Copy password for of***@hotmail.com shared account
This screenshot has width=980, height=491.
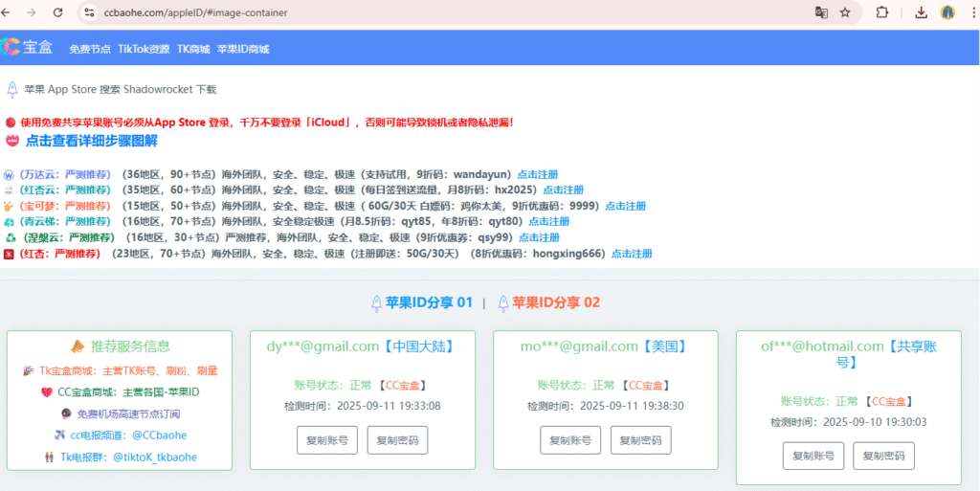(x=884, y=457)
